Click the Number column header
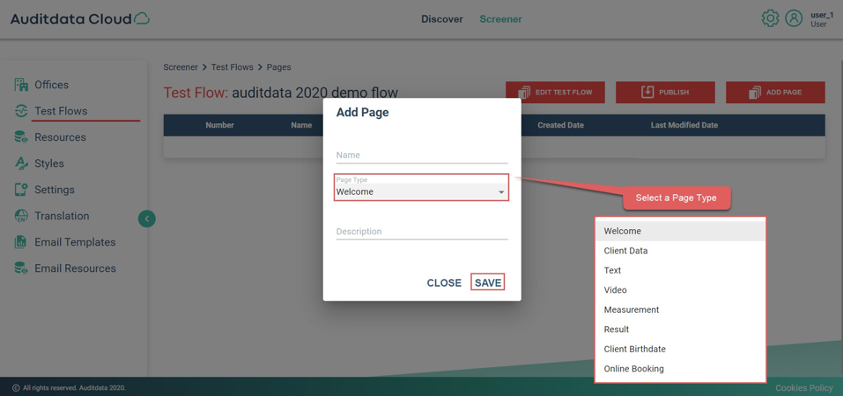This screenshot has height=397, width=843. point(219,125)
